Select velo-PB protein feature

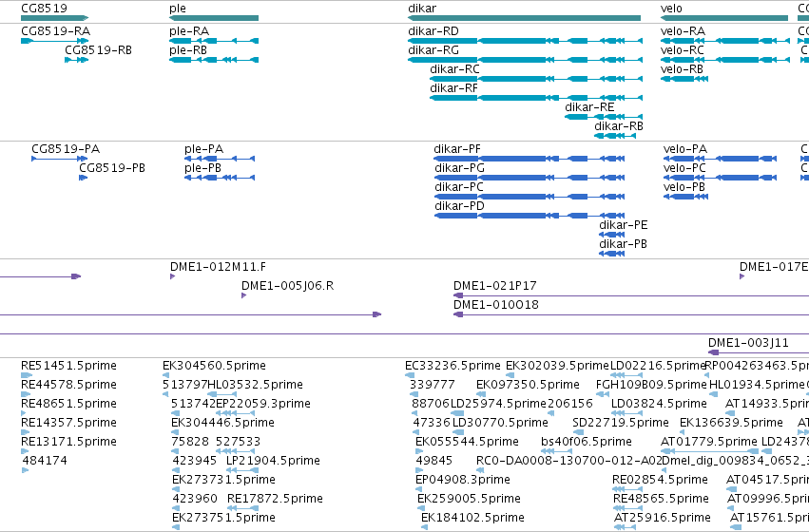(x=685, y=197)
